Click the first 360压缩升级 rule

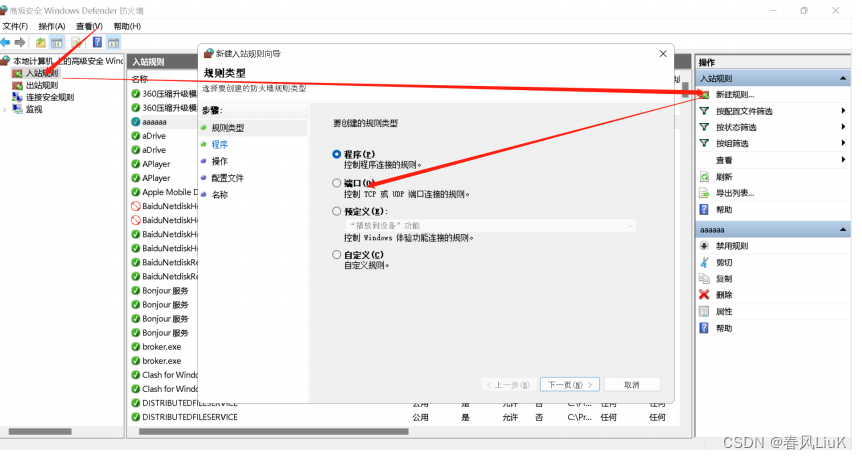point(164,94)
